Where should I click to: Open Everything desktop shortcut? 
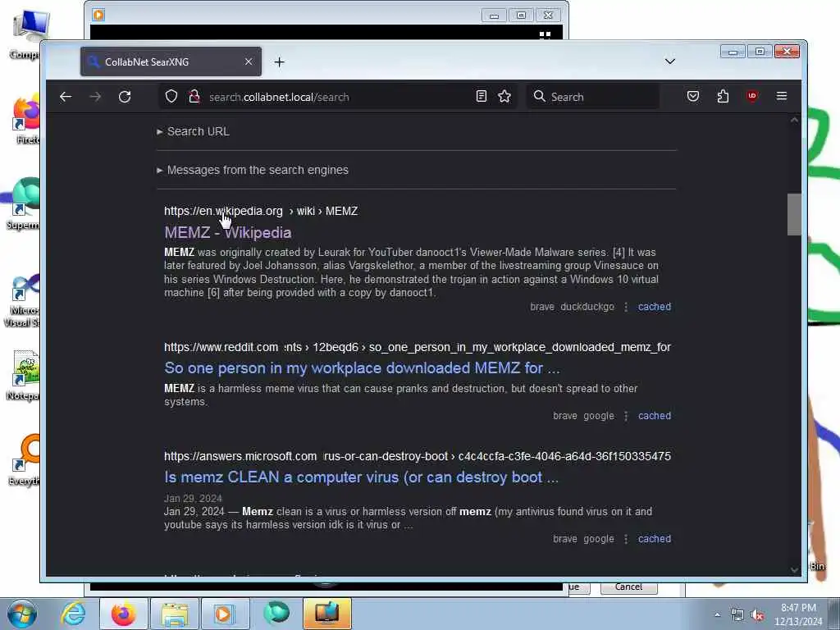[25, 460]
